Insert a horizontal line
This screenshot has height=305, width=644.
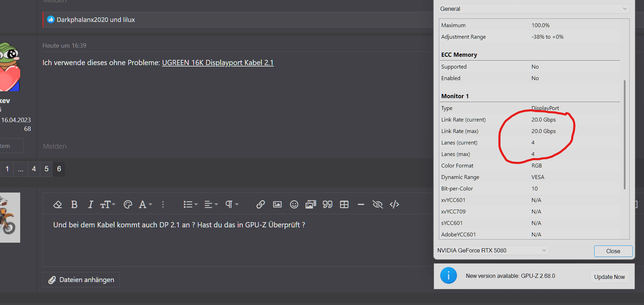(x=361, y=204)
